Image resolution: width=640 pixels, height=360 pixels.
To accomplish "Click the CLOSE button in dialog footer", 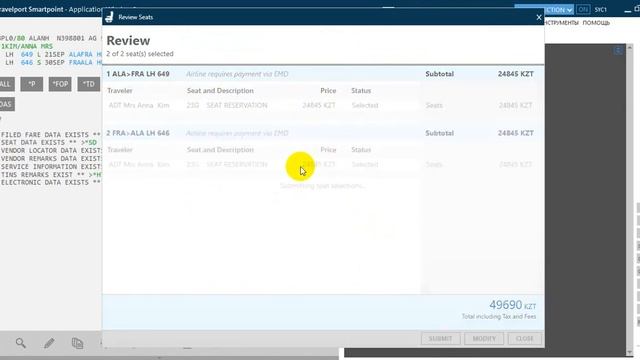I will [x=524, y=338].
